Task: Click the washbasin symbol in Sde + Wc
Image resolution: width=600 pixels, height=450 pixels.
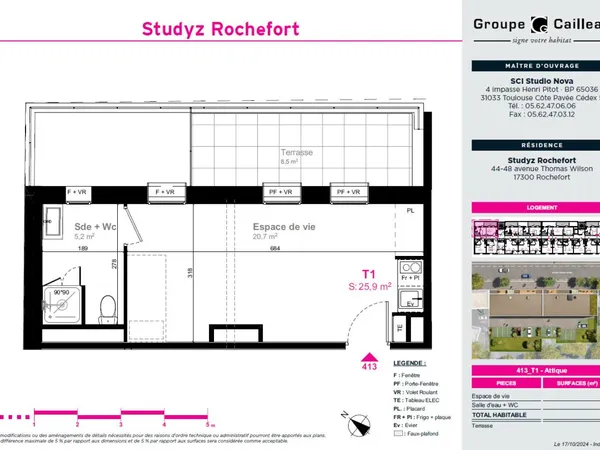Action: tap(52, 222)
